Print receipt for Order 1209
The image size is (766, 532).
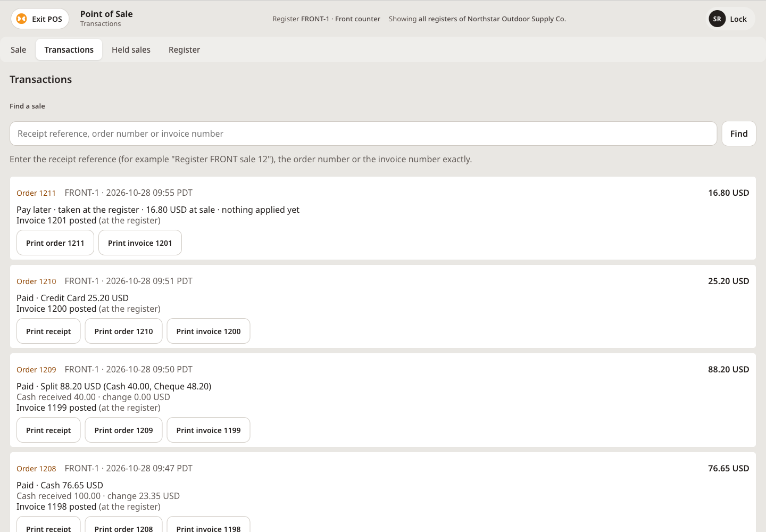pyautogui.click(x=48, y=430)
